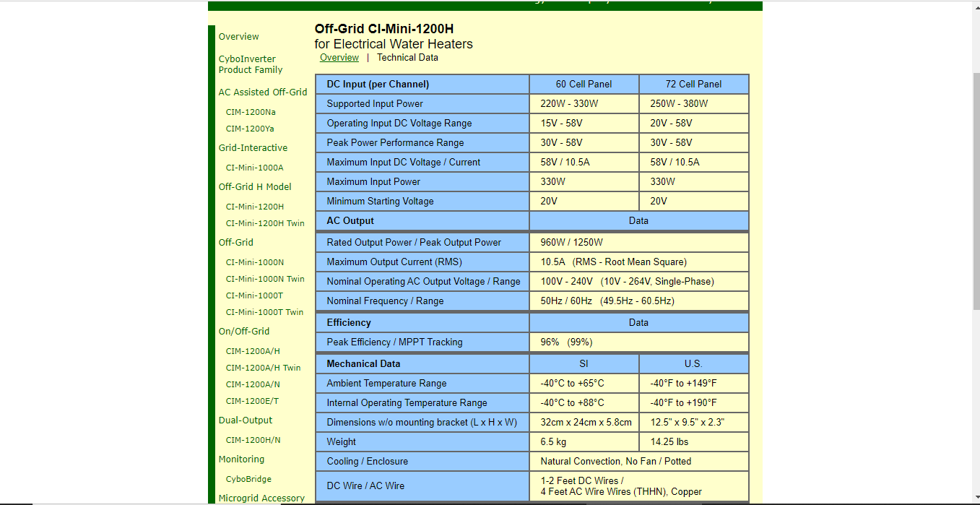Open the CI-Mini-1000T Twin page
The height and width of the screenshot is (505, 980).
[264, 312]
